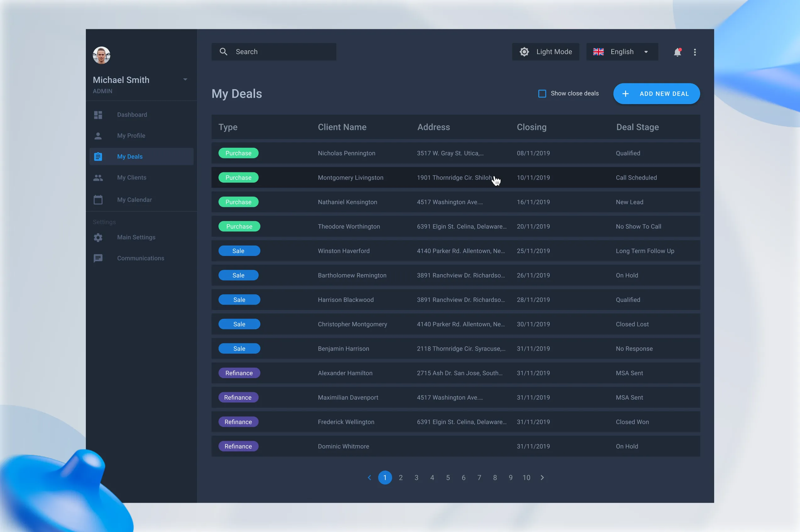Open the English language dropdown

pos(622,52)
